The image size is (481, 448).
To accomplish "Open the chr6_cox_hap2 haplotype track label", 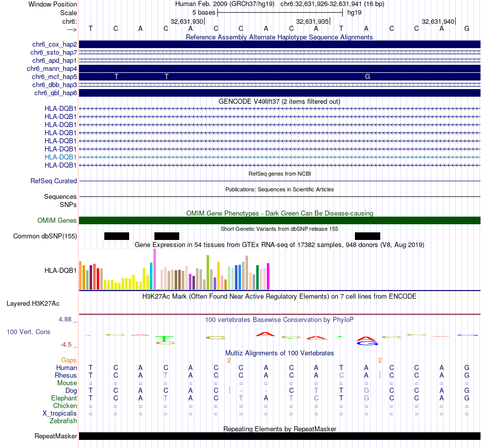I will point(55,45).
